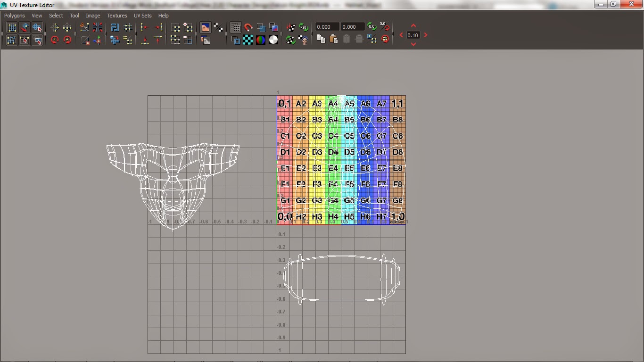This screenshot has width=644, height=362.
Task: Click the U coordinate input field
Action: click(x=327, y=27)
